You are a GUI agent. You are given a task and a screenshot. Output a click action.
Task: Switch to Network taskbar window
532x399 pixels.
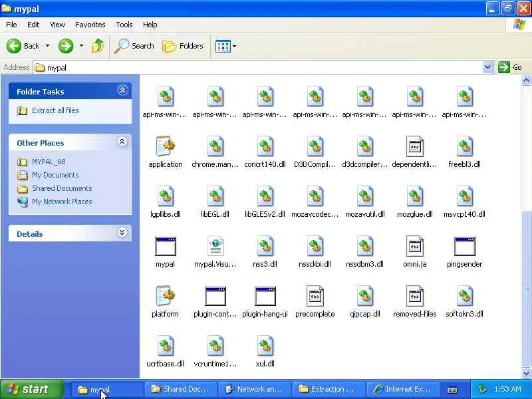(x=255, y=390)
